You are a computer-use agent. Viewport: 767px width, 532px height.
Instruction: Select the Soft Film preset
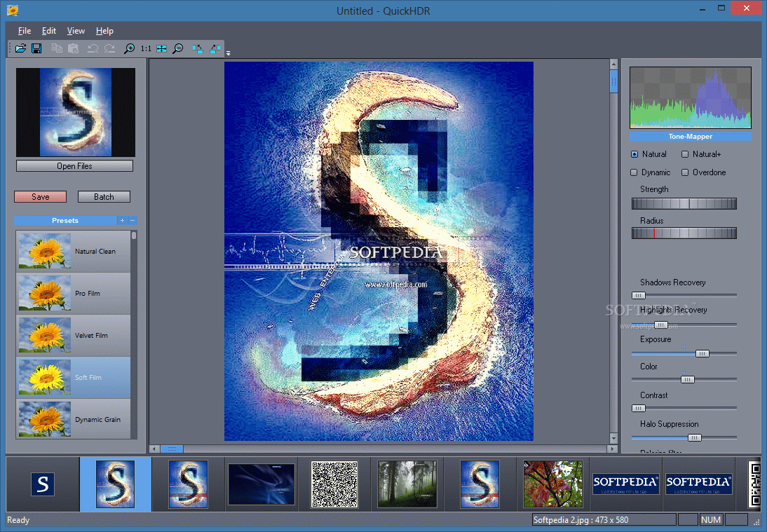(x=74, y=378)
